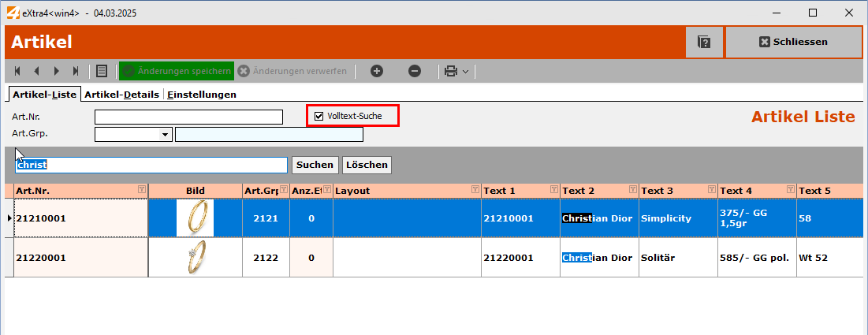Click the previous record arrow
868x335 pixels.
36,71
